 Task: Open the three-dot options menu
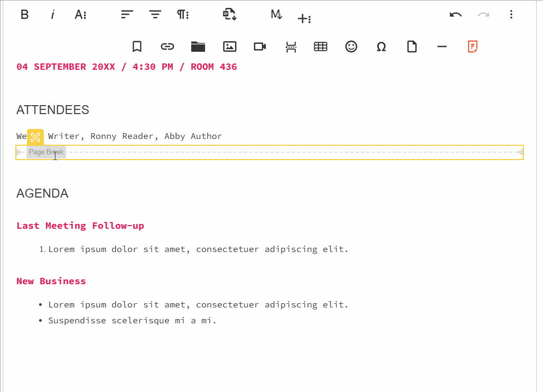click(511, 14)
